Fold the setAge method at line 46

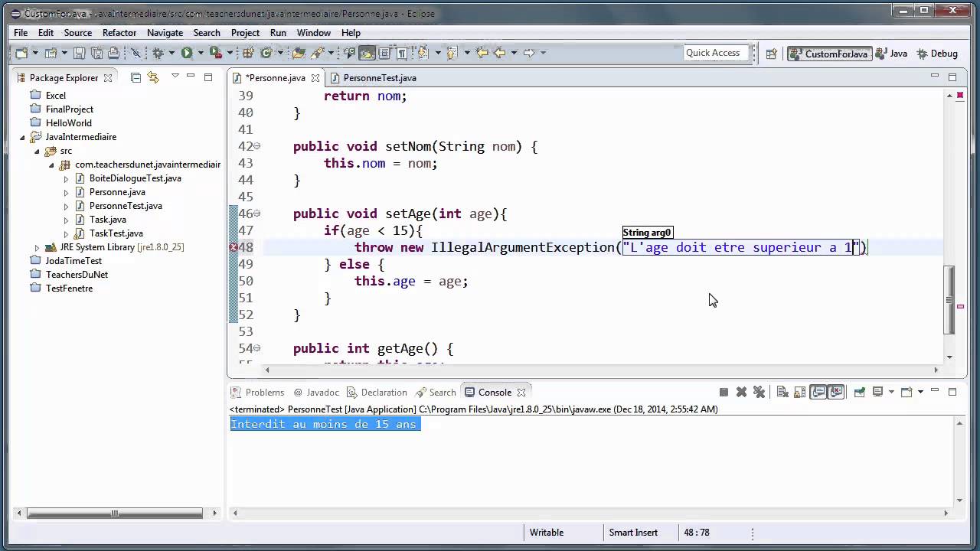click(257, 214)
